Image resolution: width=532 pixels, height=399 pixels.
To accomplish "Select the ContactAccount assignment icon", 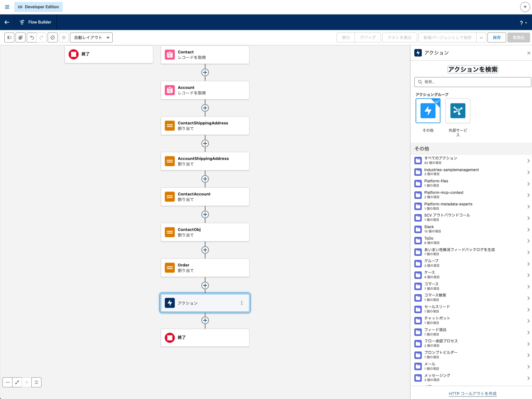I will click(170, 197).
